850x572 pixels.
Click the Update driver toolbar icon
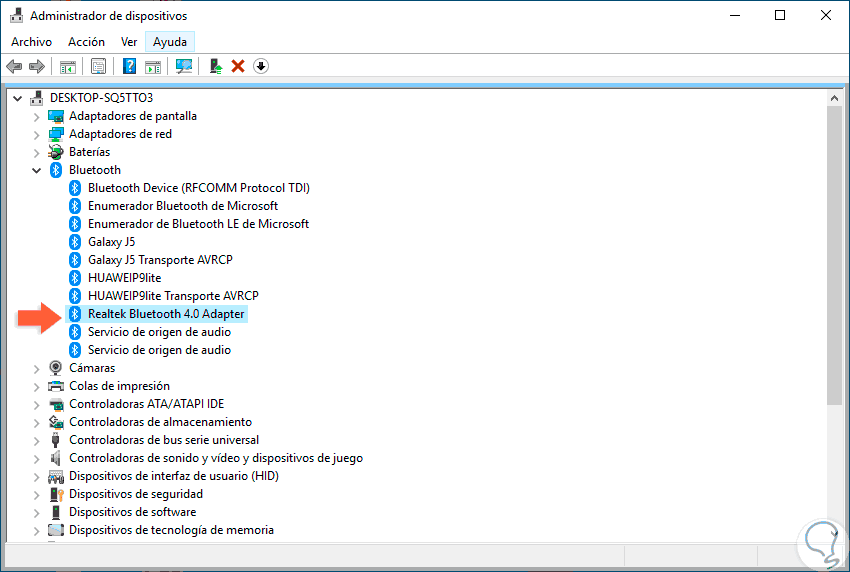pos(216,66)
